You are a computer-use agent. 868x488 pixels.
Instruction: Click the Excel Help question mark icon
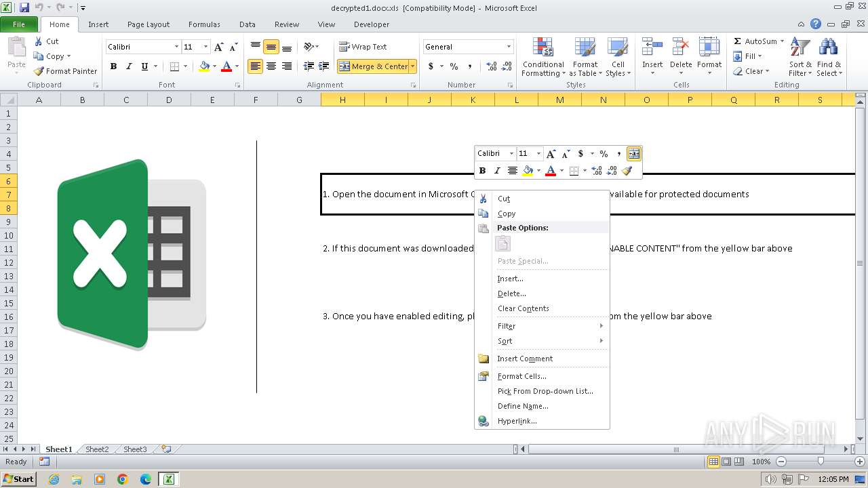[816, 24]
